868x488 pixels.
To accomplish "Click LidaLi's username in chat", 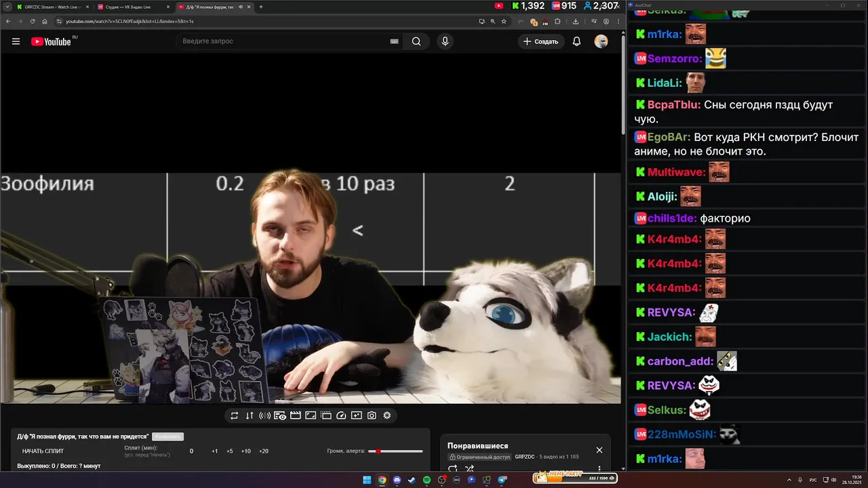I will pyautogui.click(x=664, y=83).
